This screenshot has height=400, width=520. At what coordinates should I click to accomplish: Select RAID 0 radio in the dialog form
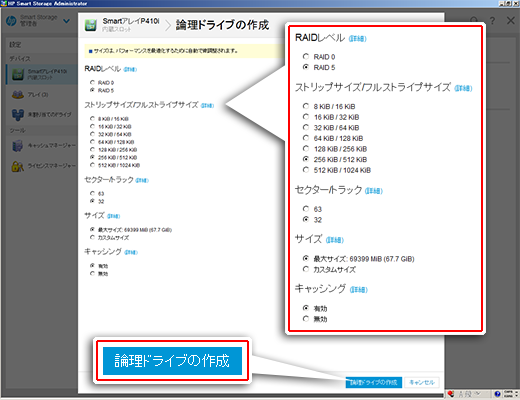[x=92, y=82]
